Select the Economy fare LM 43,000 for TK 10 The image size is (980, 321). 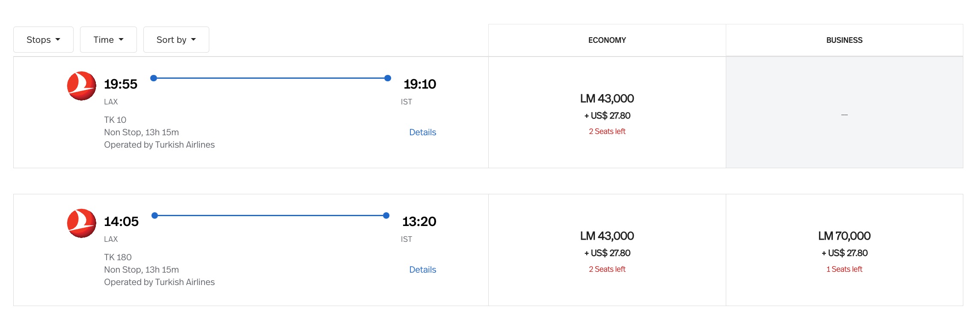tap(607, 98)
